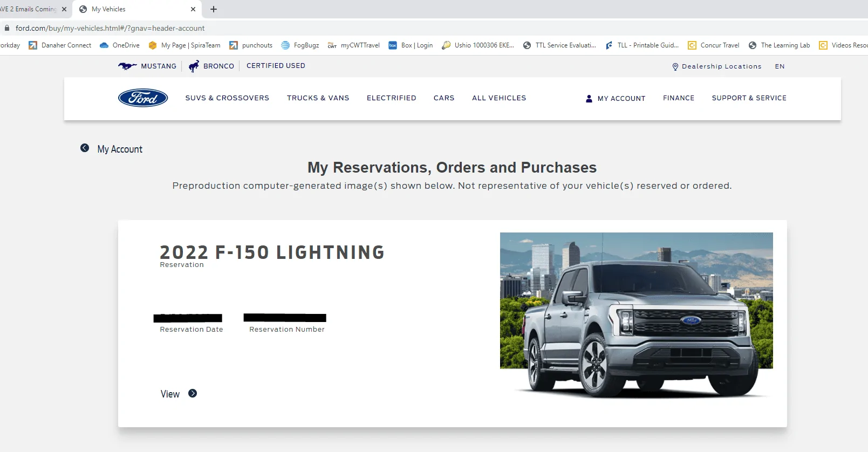Open the Finance navigation link
The width and height of the screenshot is (868, 452).
pyautogui.click(x=678, y=98)
